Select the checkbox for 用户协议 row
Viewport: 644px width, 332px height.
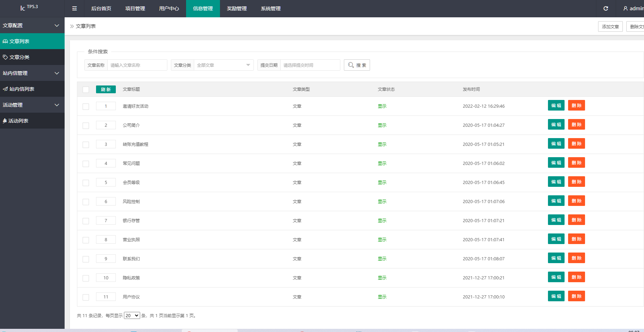point(86,297)
